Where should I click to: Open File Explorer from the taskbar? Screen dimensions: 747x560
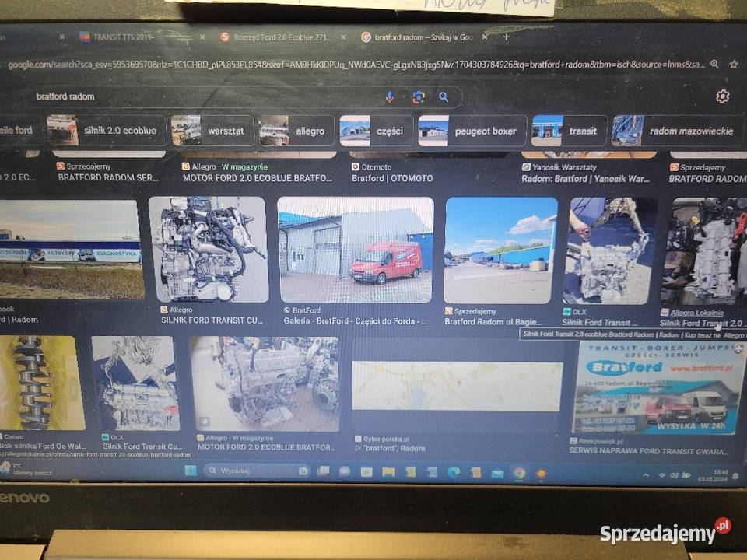(388, 472)
